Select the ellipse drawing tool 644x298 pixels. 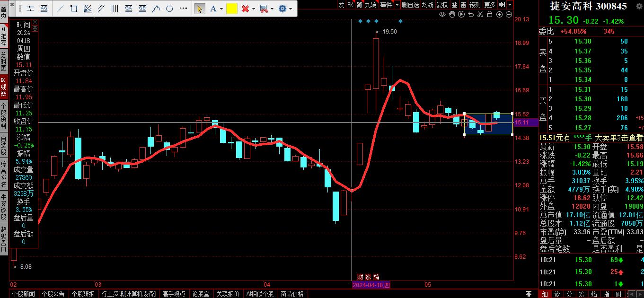[169, 9]
